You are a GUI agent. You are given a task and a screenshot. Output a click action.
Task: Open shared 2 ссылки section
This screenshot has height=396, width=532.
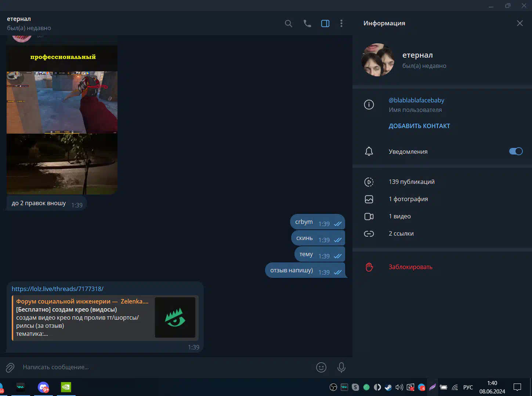point(401,233)
